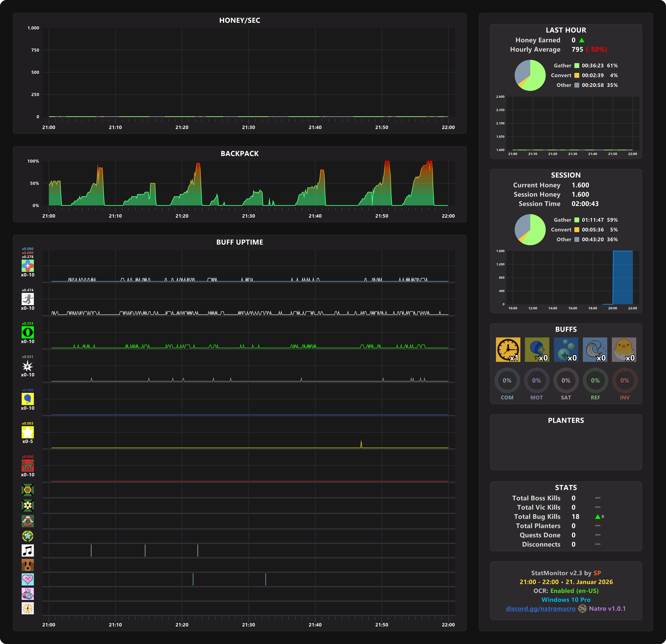Click the green Gather legend swatch under Last Hour
Viewport: 666px width, 644px height.
[577, 66]
